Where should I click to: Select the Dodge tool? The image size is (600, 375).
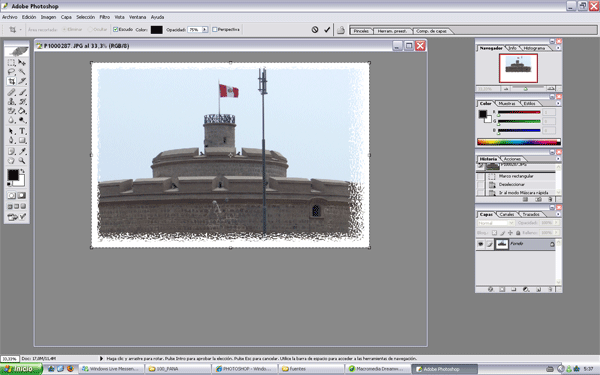coord(22,120)
